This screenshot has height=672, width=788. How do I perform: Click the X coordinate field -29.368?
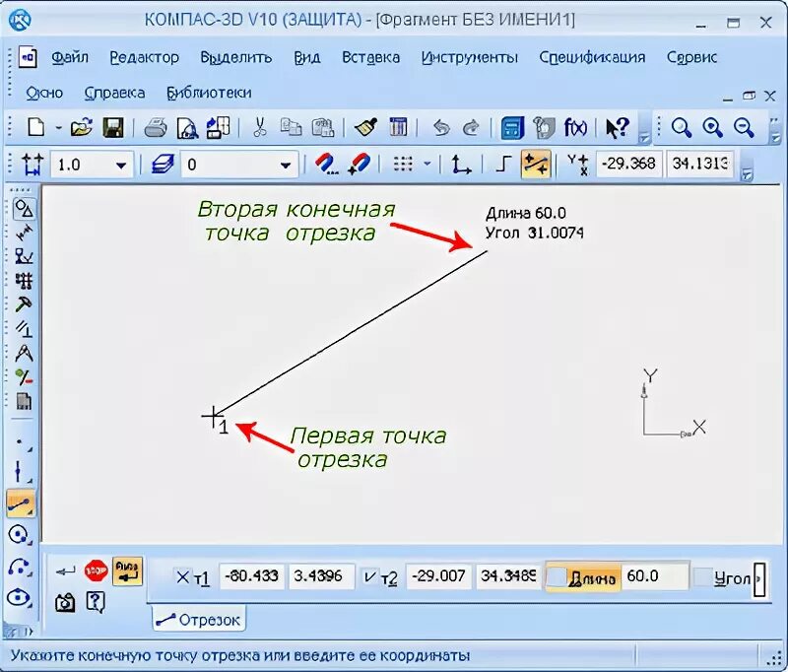(x=628, y=164)
